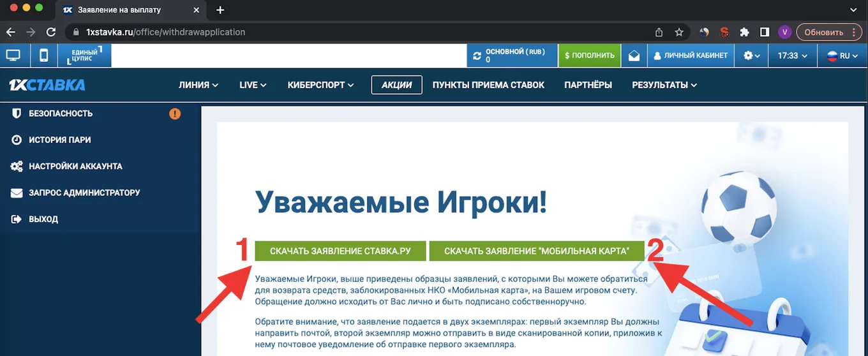This screenshot has width=868, height=356.
Task: Expand the РЕЗУЛЬТАТЫ dropdown menu
Action: pos(664,85)
